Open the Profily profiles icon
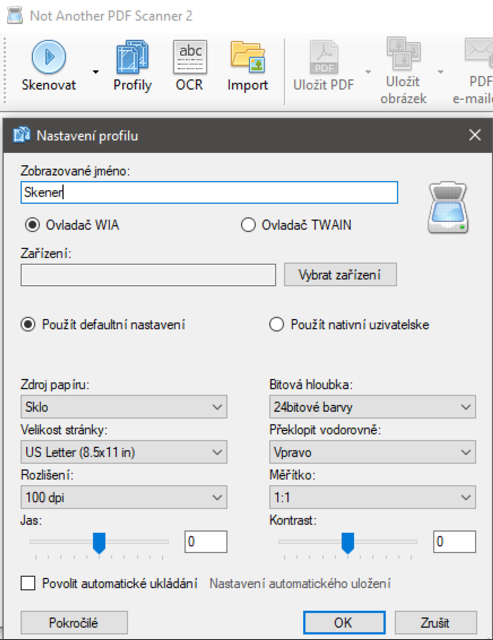Screen dimensions: 493x640 pos(132,57)
